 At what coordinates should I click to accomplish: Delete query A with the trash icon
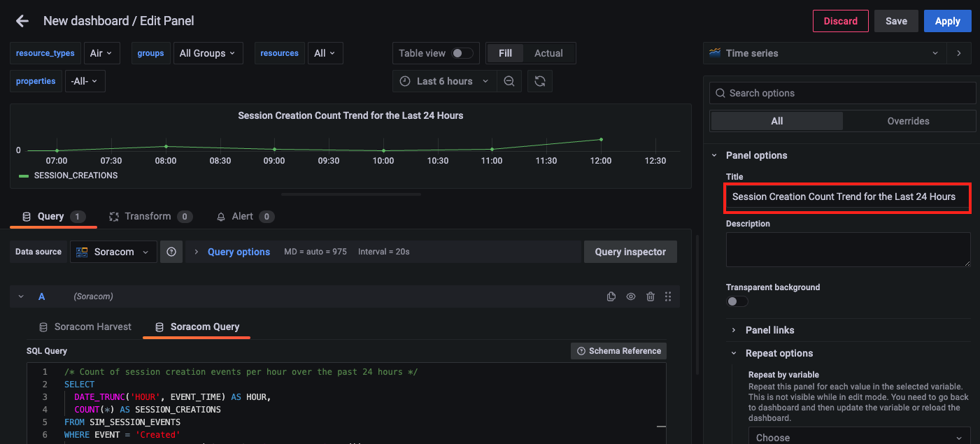[650, 296]
